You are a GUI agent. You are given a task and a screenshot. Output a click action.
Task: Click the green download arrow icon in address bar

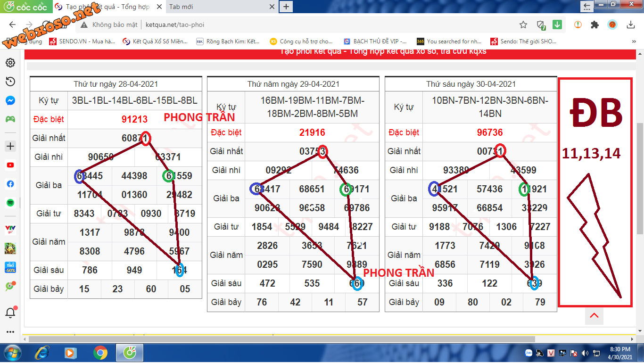pyautogui.click(x=557, y=25)
